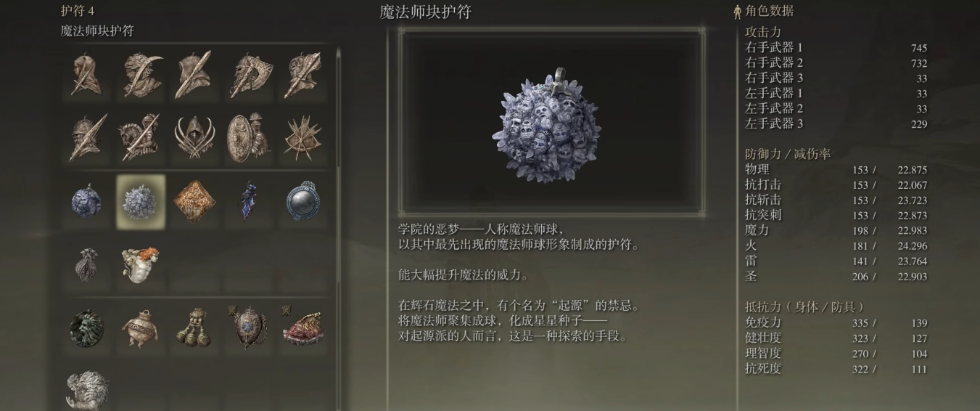Pick the round silver mirror shield talisman

(304, 201)
